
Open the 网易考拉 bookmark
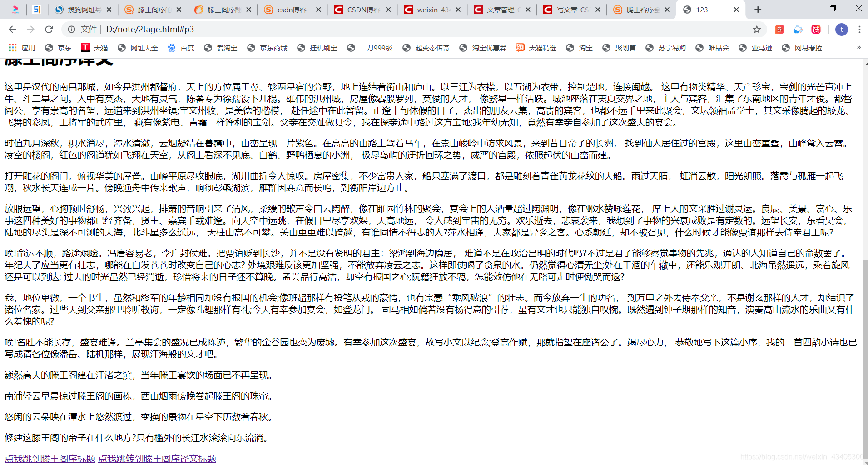(802, 48)
